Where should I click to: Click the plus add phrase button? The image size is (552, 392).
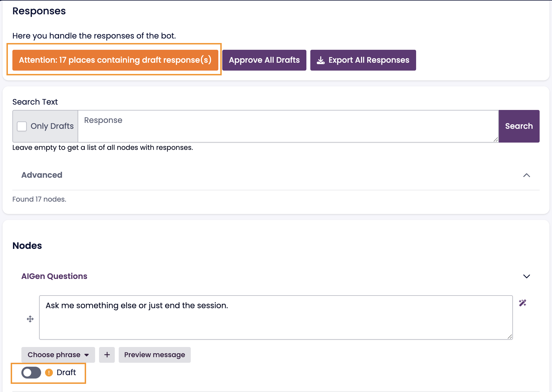pyautogui.click(x=107, y=355)
